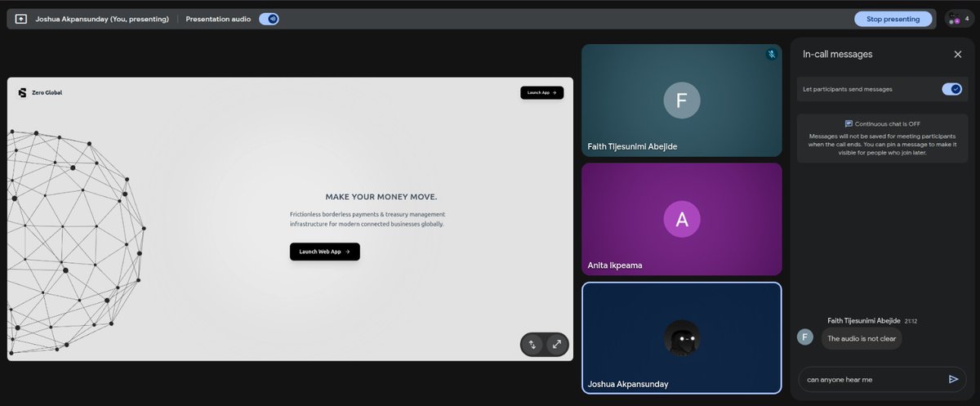
Task: Click the message 'The audio is not clear'
Action: click(x=862, y=338)
